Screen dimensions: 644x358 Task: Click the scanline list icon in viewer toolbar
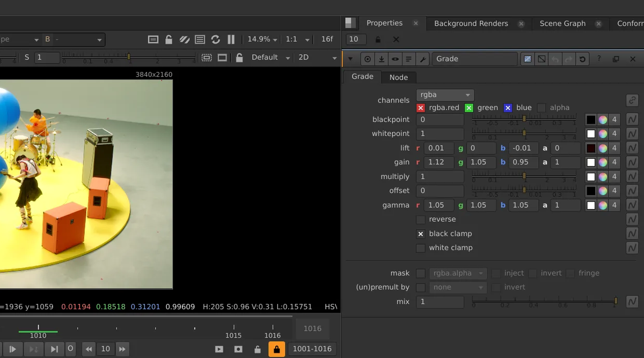pyautogui.click(x=200, y=40)
